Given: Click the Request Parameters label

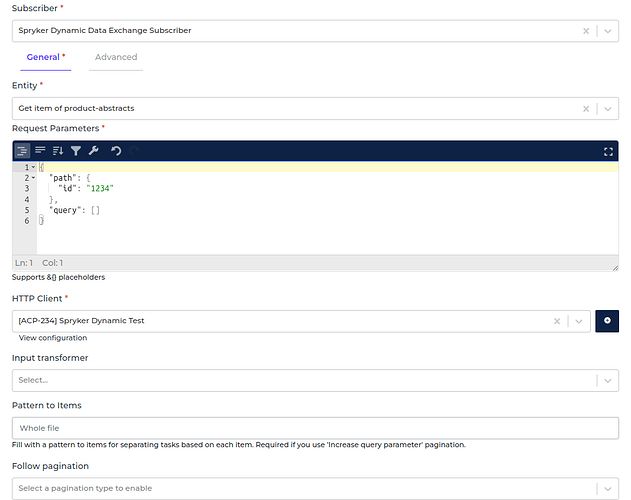Looking at the screenshot, I should click(56, 128).
